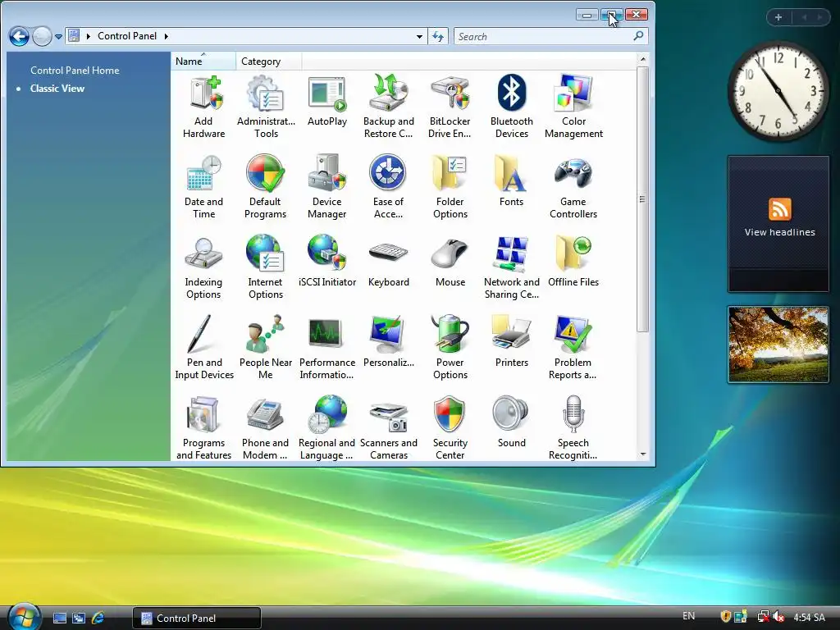Expand arrow after Control Panel breadcrumb
Screen dimensions: 840x630
[166, 36]
